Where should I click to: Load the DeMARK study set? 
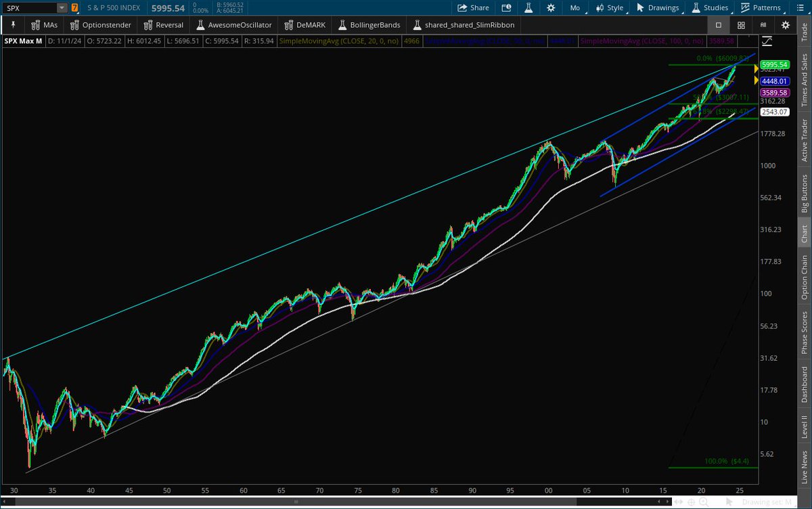[x=305, y=25]
